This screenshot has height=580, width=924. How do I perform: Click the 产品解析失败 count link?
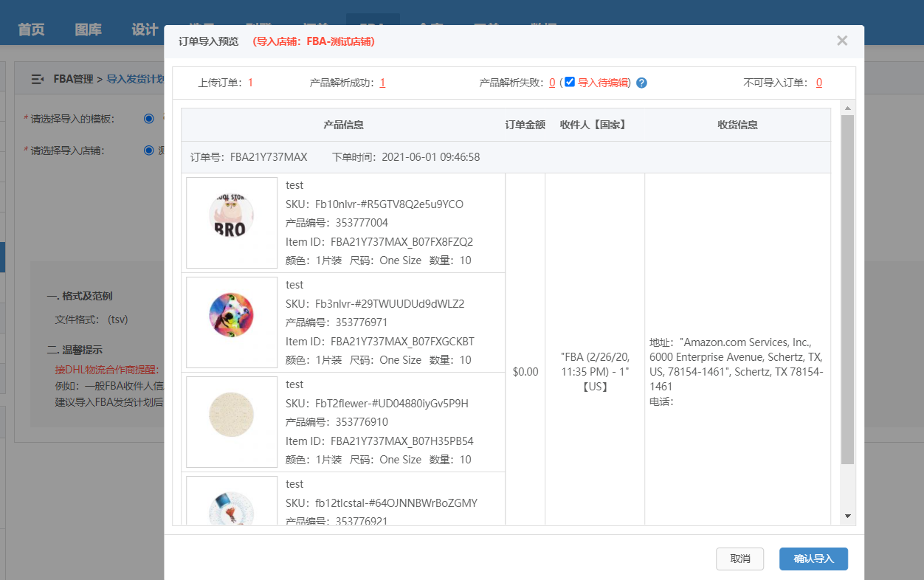[x=552, y=83]
